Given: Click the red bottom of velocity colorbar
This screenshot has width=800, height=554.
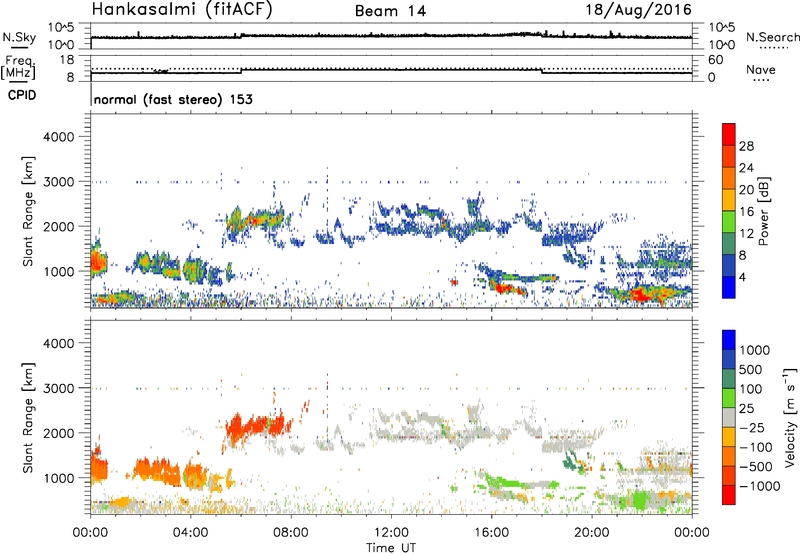Looking at the screenshot, I should point(729,495).
